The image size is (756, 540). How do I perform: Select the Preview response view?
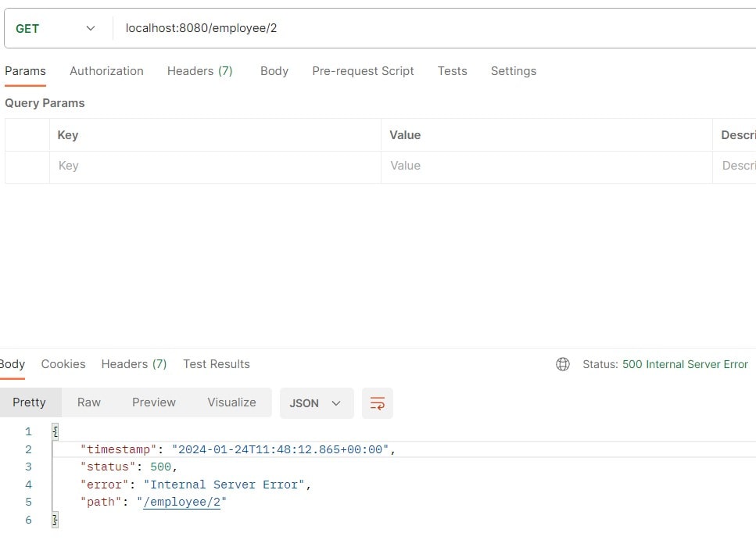click(x=154, y=402)
